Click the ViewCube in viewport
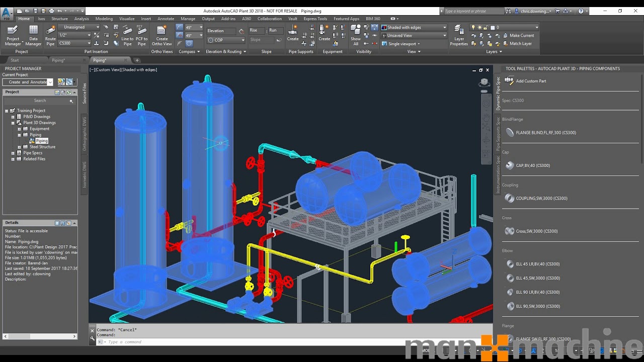This screenshot has height=362, width=644. point(484,82)
